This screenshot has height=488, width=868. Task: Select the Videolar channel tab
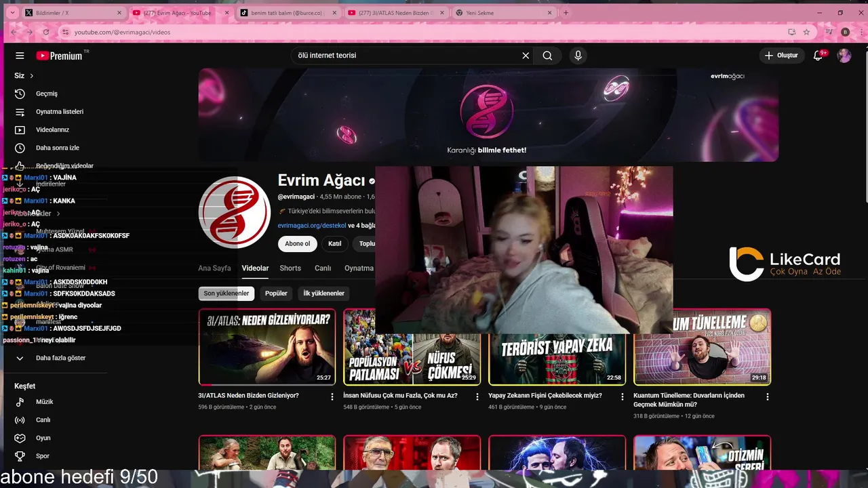(x=256, y=268)
